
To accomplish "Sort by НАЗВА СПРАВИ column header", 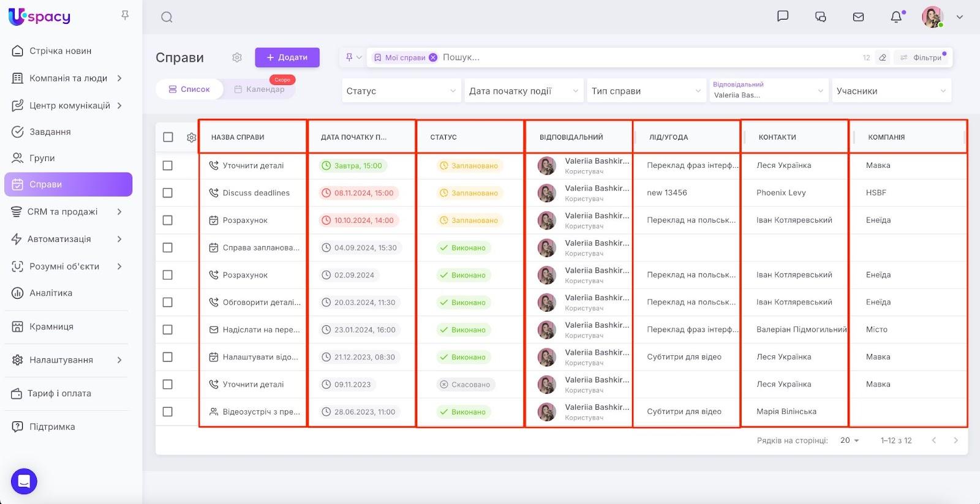I will pyautogui.click(x=238, y=137).
